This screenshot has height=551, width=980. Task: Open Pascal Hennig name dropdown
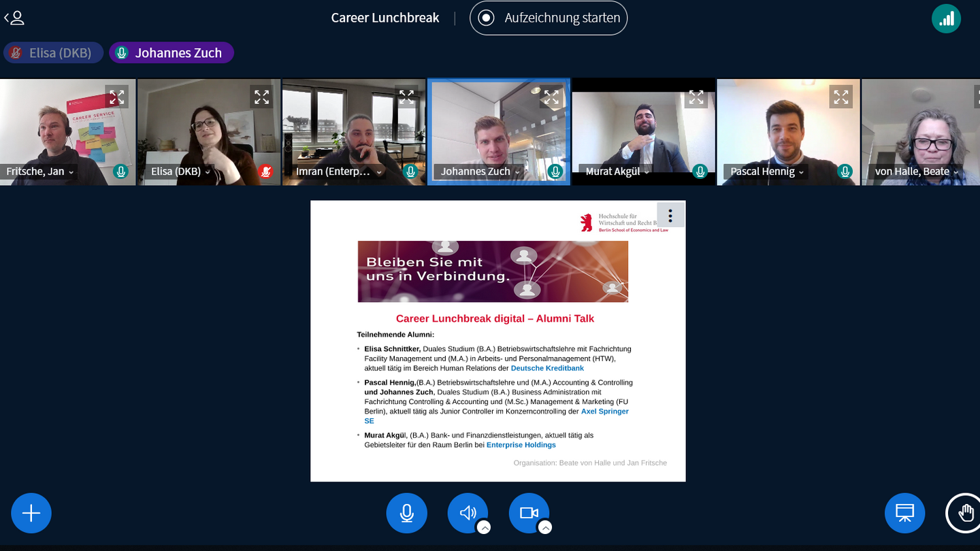768,171
